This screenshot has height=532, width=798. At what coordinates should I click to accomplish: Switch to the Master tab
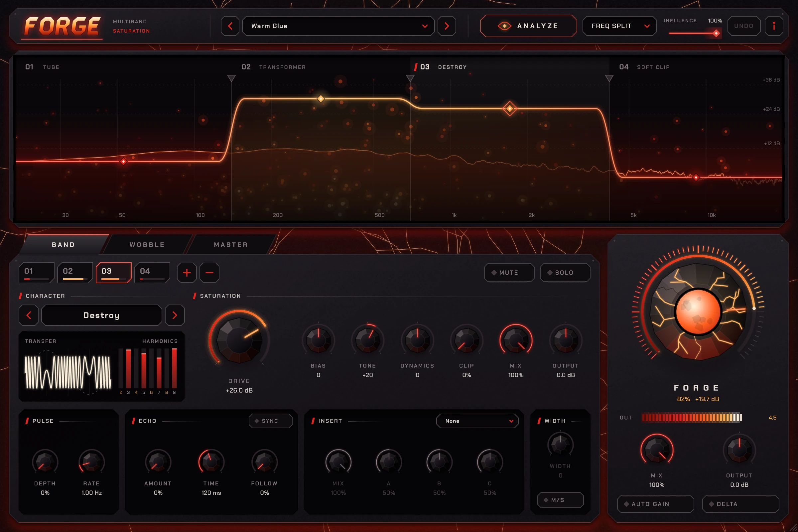231,244
